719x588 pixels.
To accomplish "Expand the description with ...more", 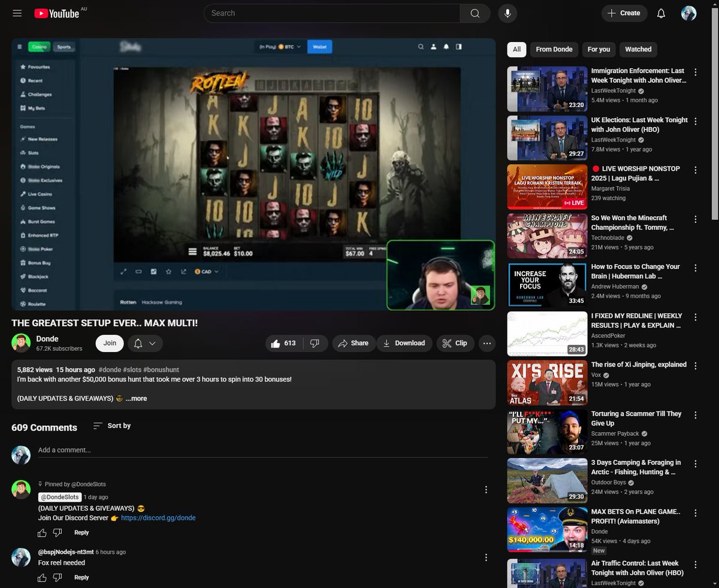I will click(x=136, y=398).
